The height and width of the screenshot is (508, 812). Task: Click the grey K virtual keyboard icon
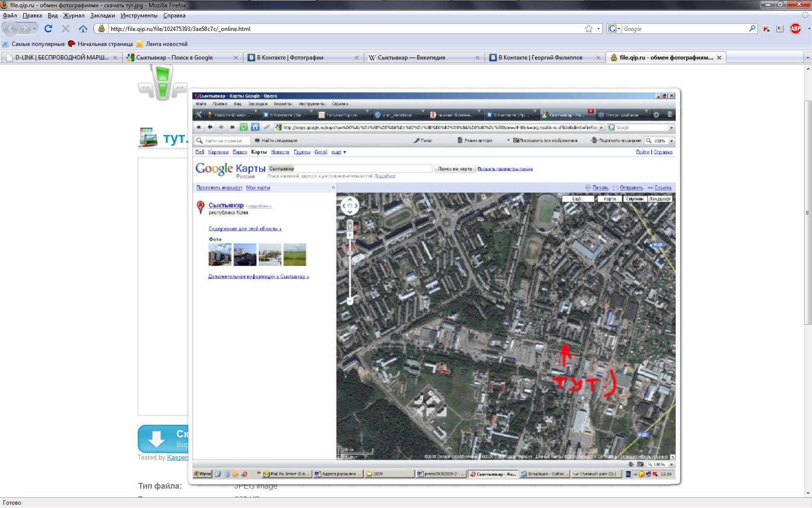pos(780,29)
